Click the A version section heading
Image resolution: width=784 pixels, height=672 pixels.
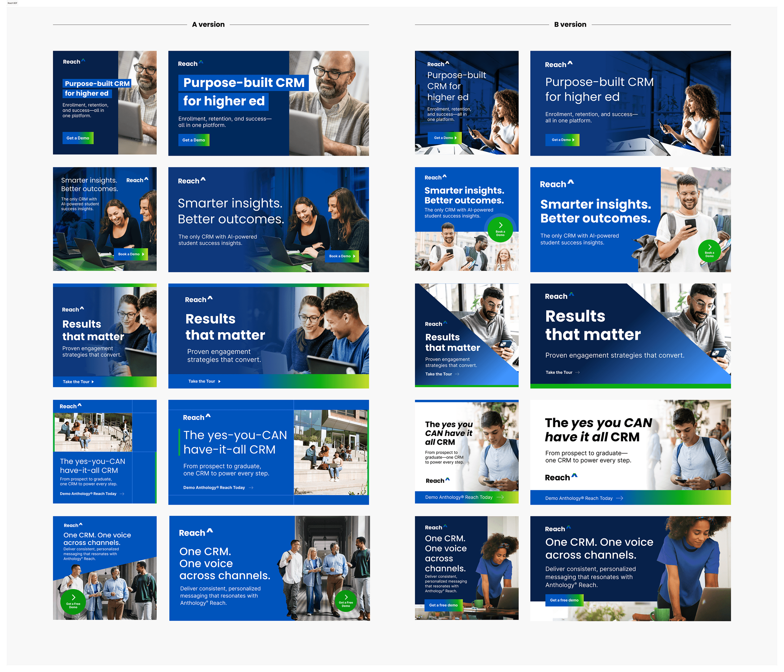coord(208,24)
